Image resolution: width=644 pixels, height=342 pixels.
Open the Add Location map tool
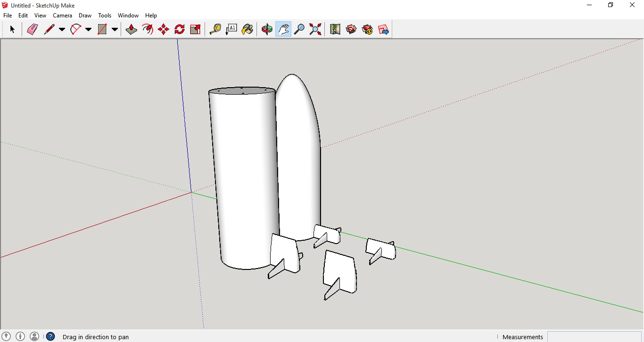335,30
